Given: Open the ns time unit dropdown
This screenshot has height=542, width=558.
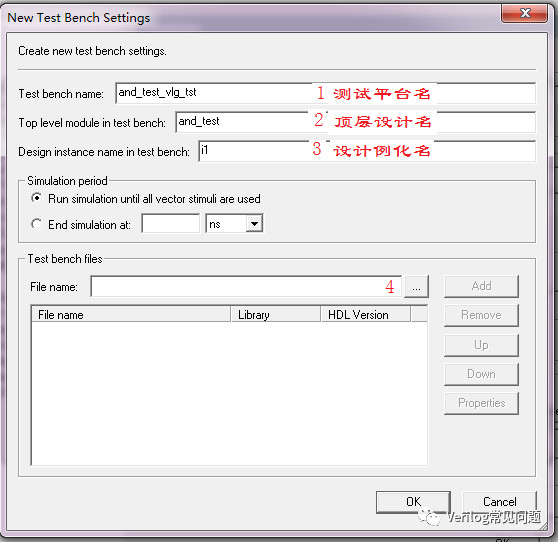Looking at the screenshot, I should click(x=254, y=223).
